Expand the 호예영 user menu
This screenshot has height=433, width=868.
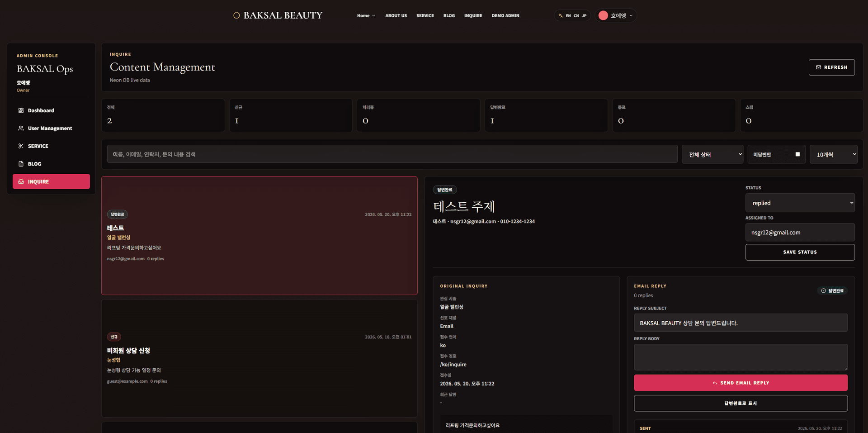[x=616, y=15]
